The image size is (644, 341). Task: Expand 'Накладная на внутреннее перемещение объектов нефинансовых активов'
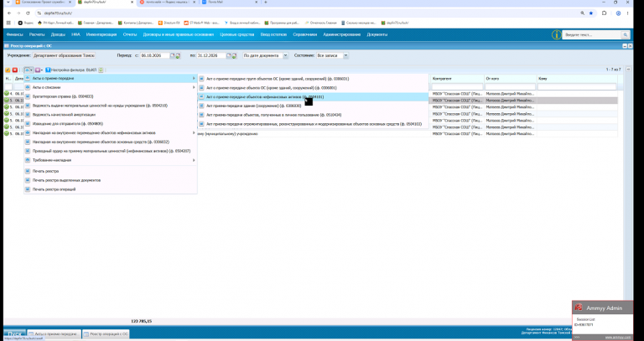(x=111, y=133)
